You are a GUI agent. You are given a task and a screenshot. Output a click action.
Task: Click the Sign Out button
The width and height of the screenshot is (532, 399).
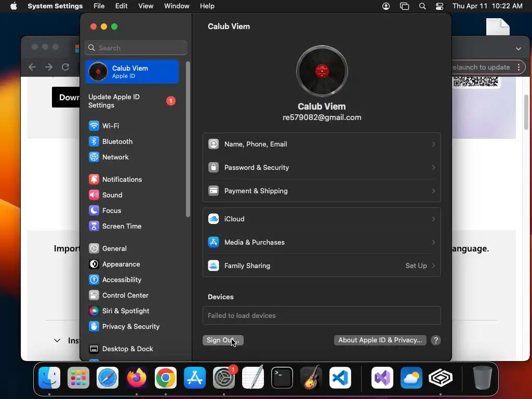[x=223, y=340]
